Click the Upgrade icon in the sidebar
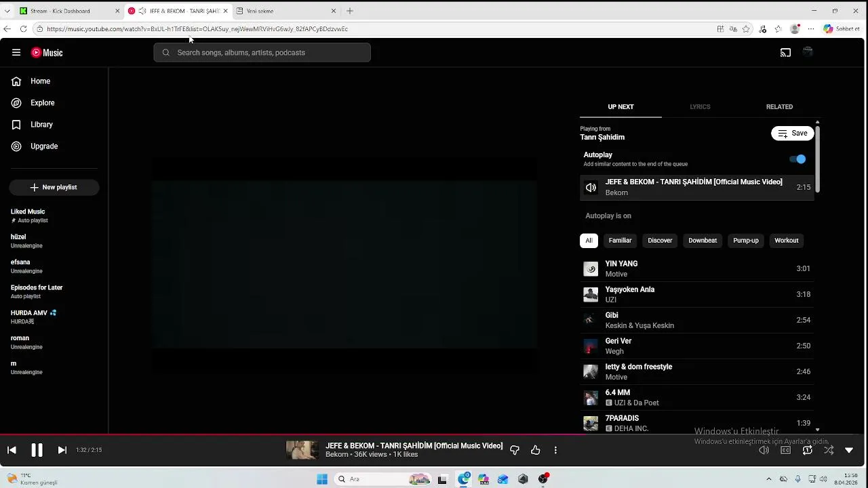The width and height of the screenshot is (868, 488). click(x=16, y=146)
